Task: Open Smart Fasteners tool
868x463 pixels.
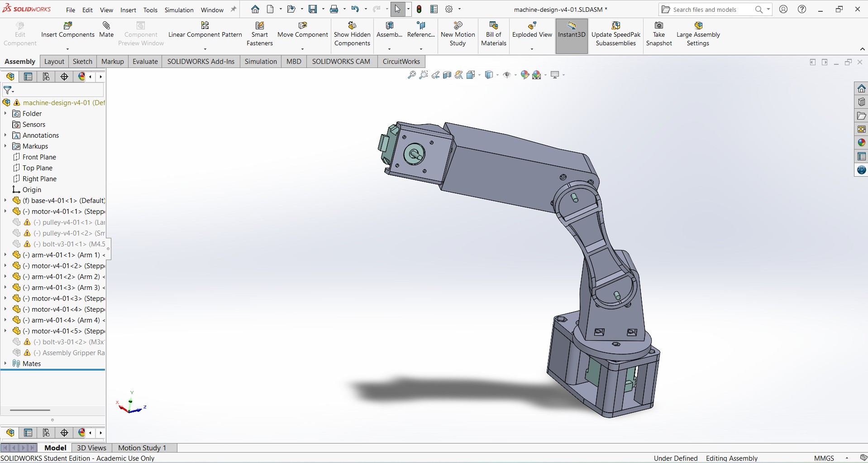Action: (x=260, y=34)
